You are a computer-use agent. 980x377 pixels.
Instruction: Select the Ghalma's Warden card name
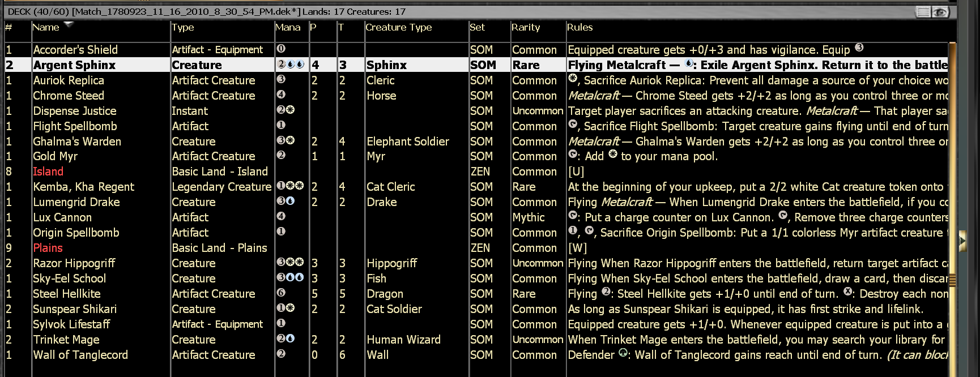tap(77, 142)
